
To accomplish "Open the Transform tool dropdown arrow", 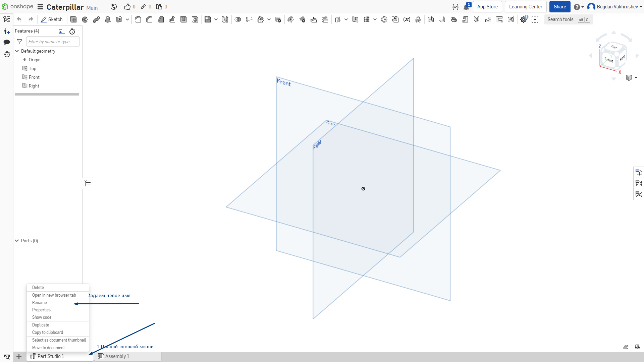I will pos(269,19).
